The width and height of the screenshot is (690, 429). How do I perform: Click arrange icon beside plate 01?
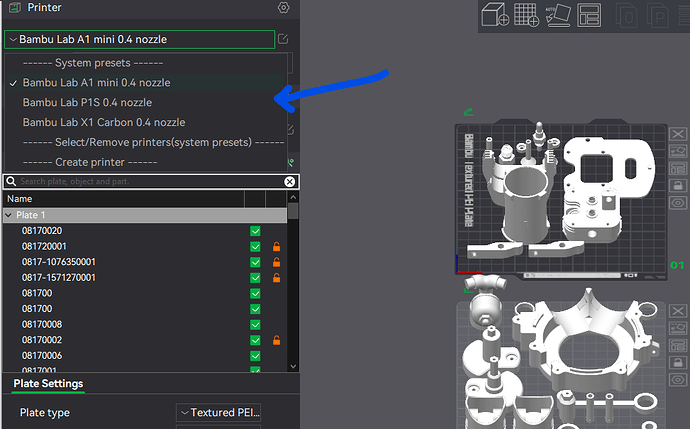pos(678,168)
